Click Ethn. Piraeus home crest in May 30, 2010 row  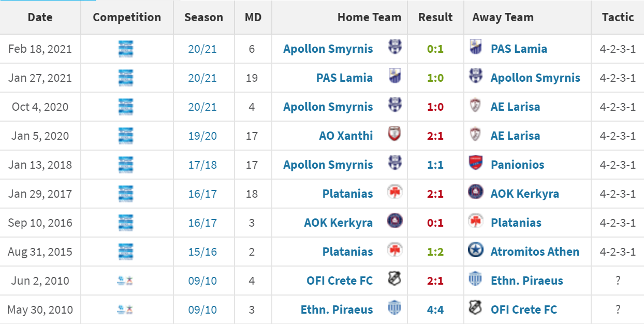(395, 308)
